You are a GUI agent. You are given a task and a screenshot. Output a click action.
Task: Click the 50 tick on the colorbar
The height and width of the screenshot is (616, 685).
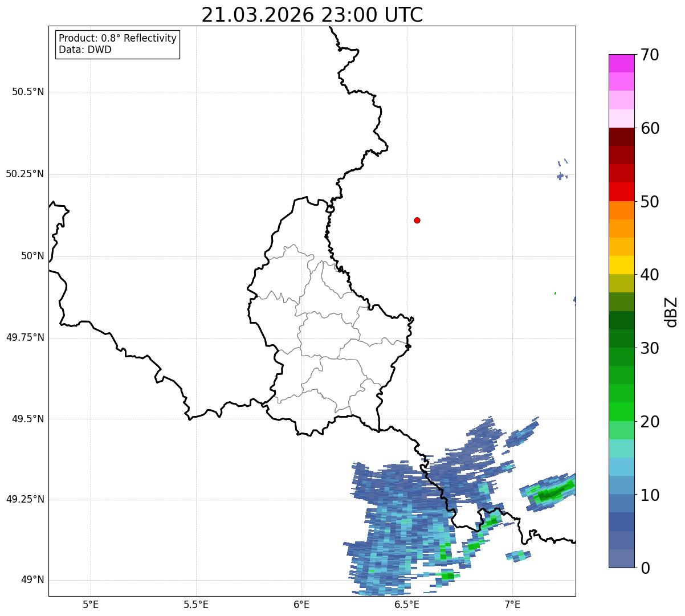pos(650,202)
